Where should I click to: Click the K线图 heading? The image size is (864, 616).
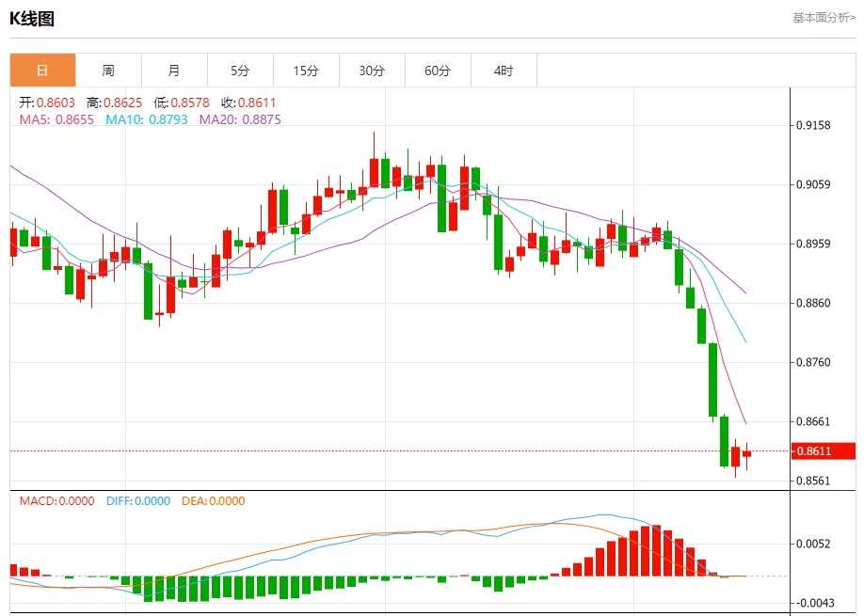click(x=32, y=19)
